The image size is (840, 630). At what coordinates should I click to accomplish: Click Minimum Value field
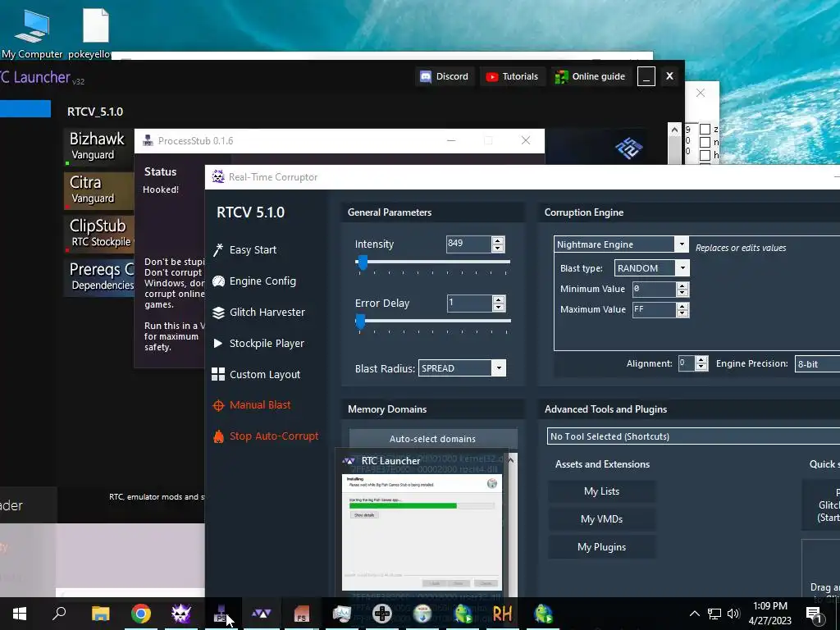point(654,289)
